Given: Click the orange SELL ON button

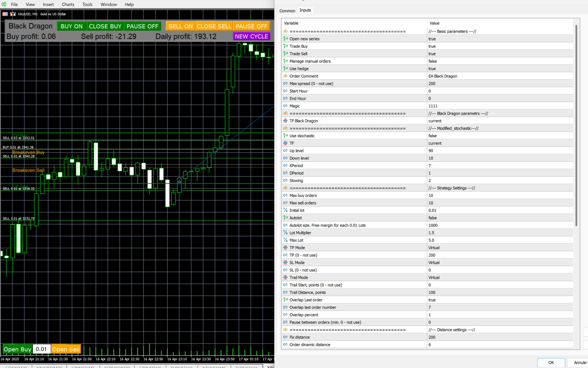Looking at the screenshot, I should click(180, 26).
